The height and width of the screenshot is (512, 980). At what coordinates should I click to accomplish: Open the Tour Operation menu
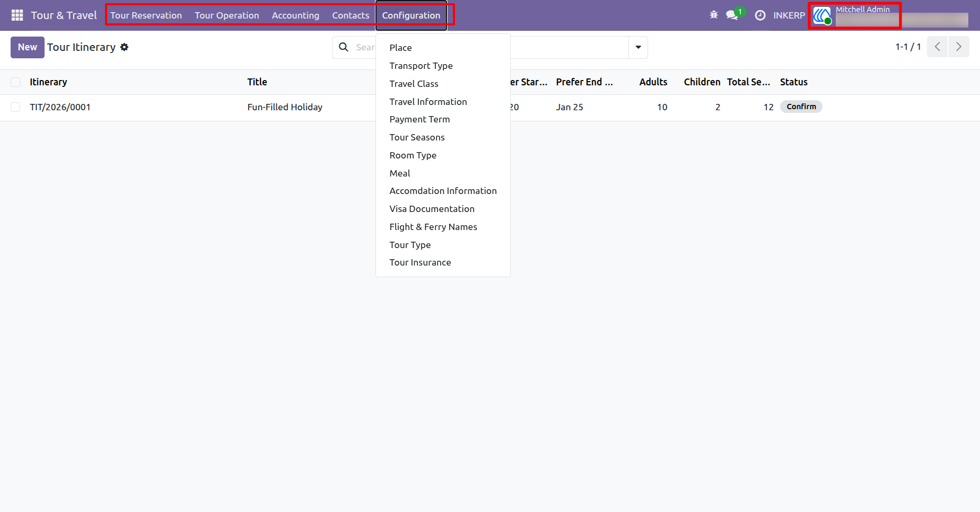tap(226, 15)
